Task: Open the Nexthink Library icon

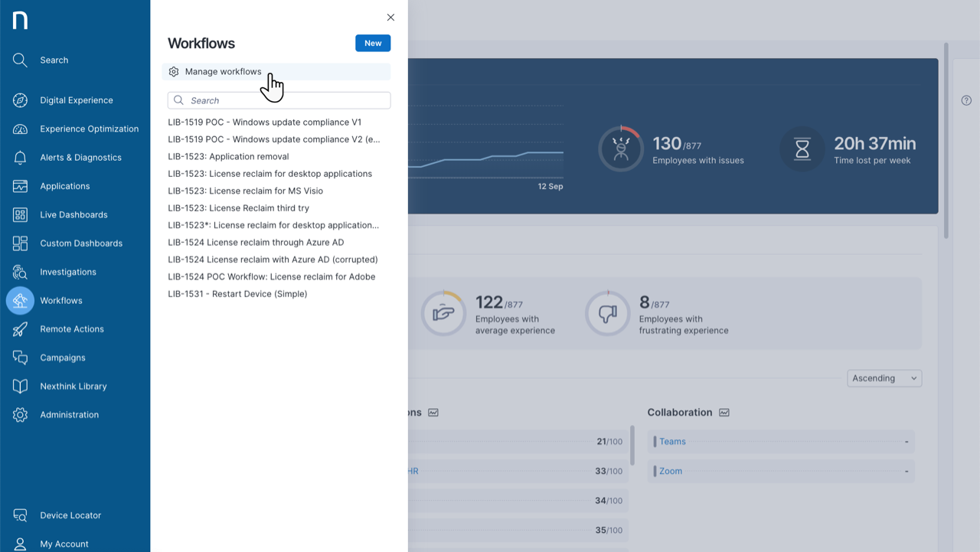Action: click(x=20, y=386)
